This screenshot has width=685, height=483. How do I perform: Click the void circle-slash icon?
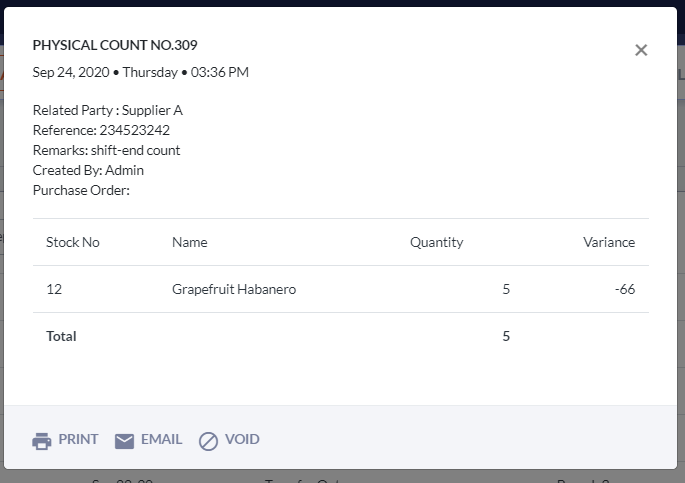click(208, 441)
